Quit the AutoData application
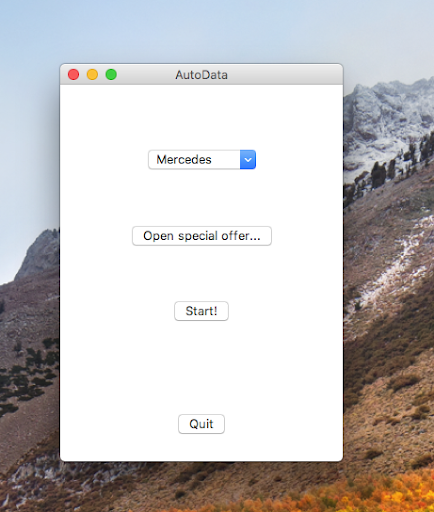 (x=201, y=424)
